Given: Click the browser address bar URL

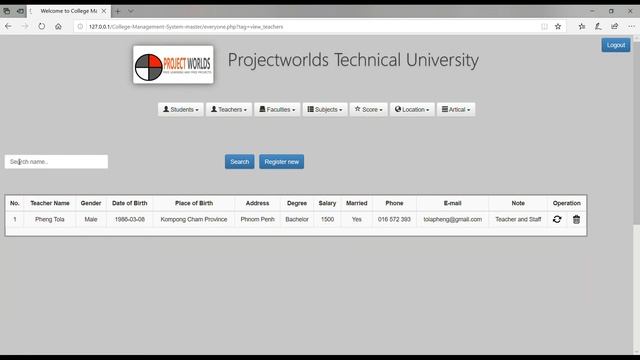Looking at the screenshot, I should click(186, 27).
